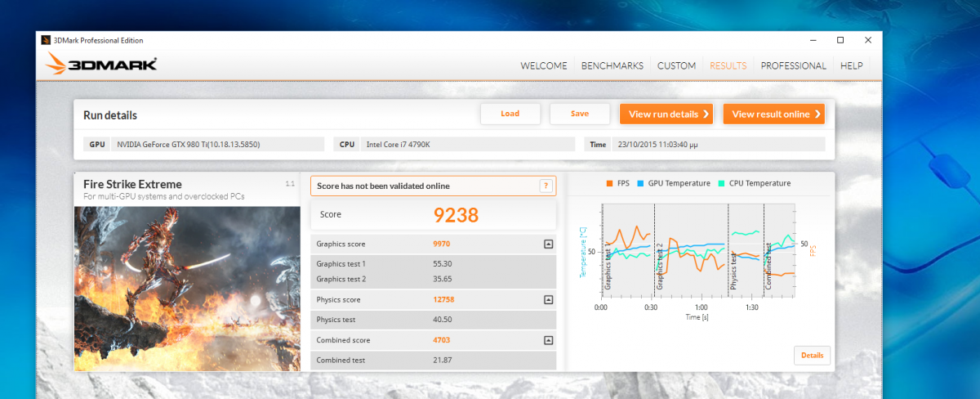Collapse the Graphics score section

pyautogui.click(x=548, y=244)
